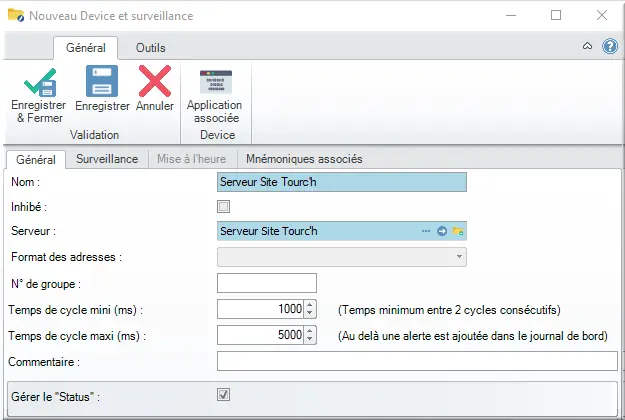Increase Temps de cycle mini value
625x420 pixels.
310,305
